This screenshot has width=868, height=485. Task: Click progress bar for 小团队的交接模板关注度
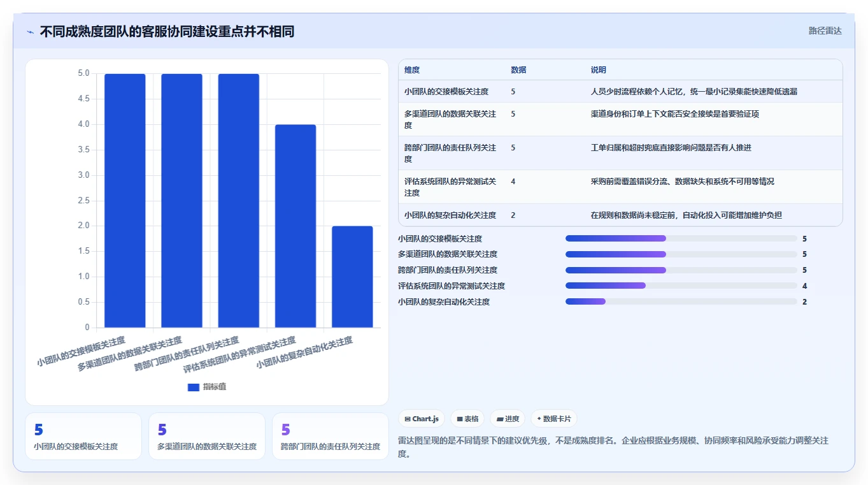[x=681, y=238]
